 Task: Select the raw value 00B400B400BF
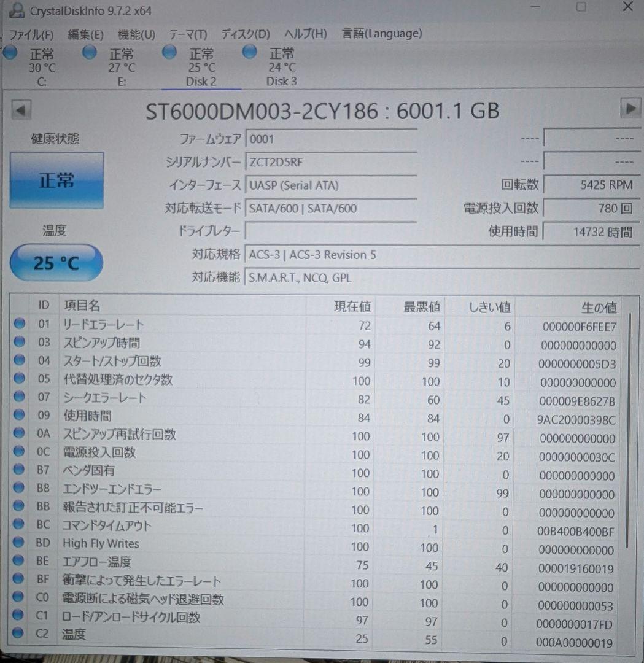575,532
